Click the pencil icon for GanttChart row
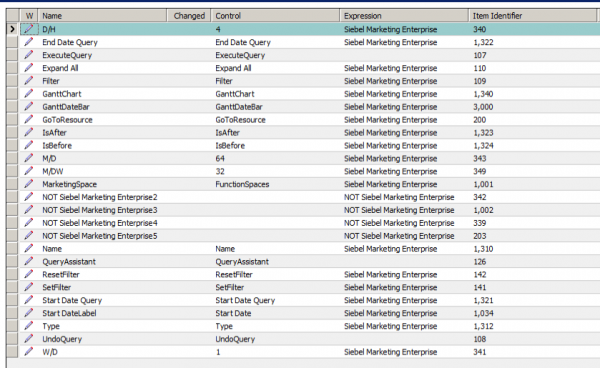Screen dimensions: 600x368 coord(29,94)
